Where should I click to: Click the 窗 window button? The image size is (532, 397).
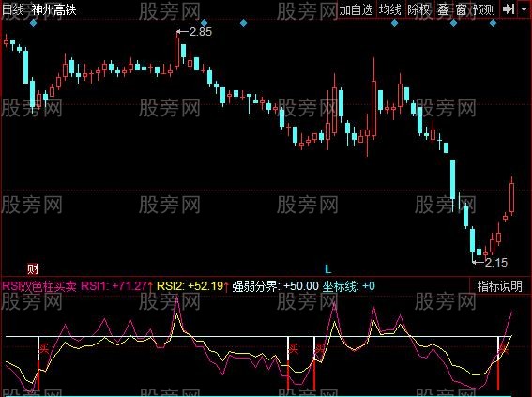(462, 9)
